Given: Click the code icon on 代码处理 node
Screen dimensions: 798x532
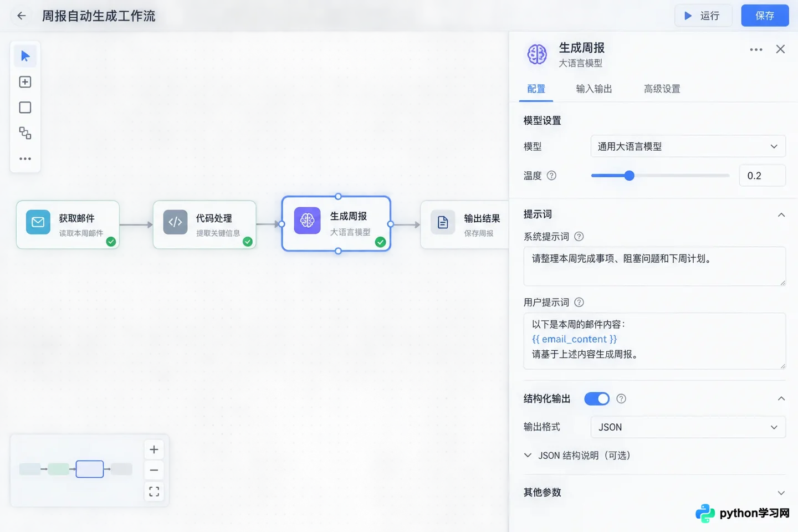Looking at the screenshot, I should [175, 222].
